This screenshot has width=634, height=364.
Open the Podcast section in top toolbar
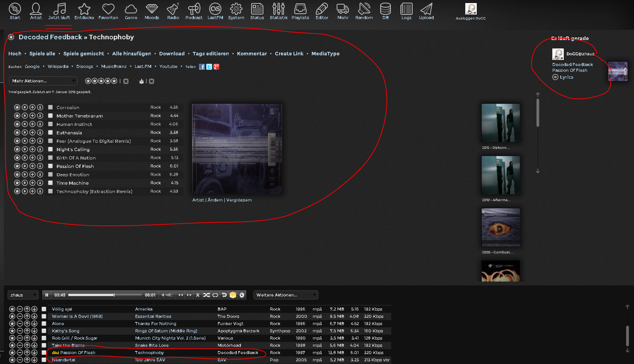[194, 11]
